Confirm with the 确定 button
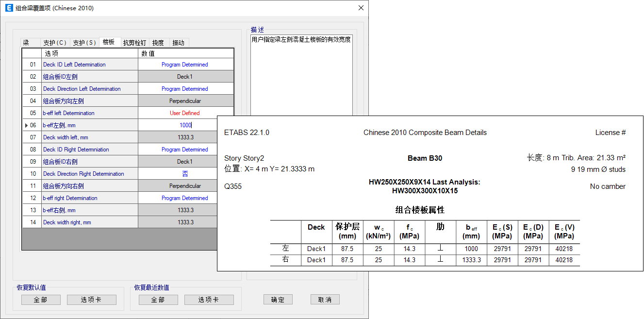This screenshot has height=319, width=644. click(278, 299)
